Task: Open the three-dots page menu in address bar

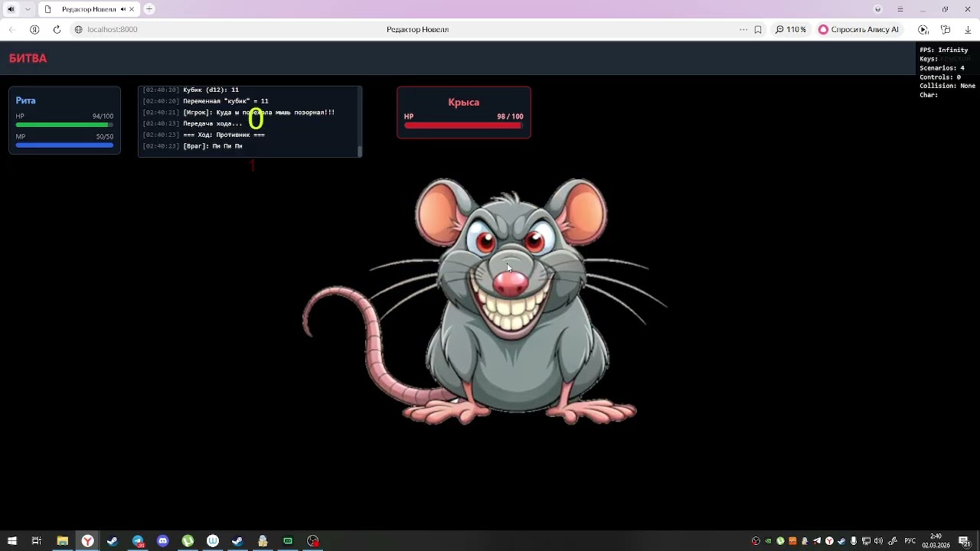Action: click(743, 29)
